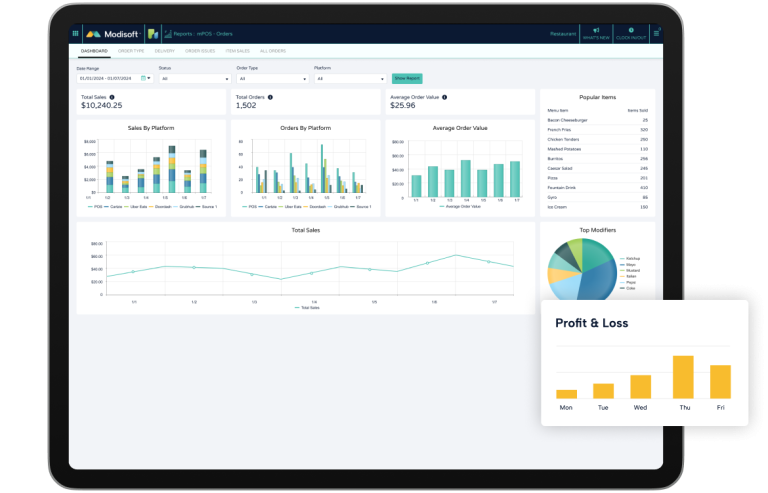Image resolution: width=768 pixels, height=493 pixels.
Task: Toggle POS legend in Sales By Platform
Action: pyautogui.click(x=95, y=207)
